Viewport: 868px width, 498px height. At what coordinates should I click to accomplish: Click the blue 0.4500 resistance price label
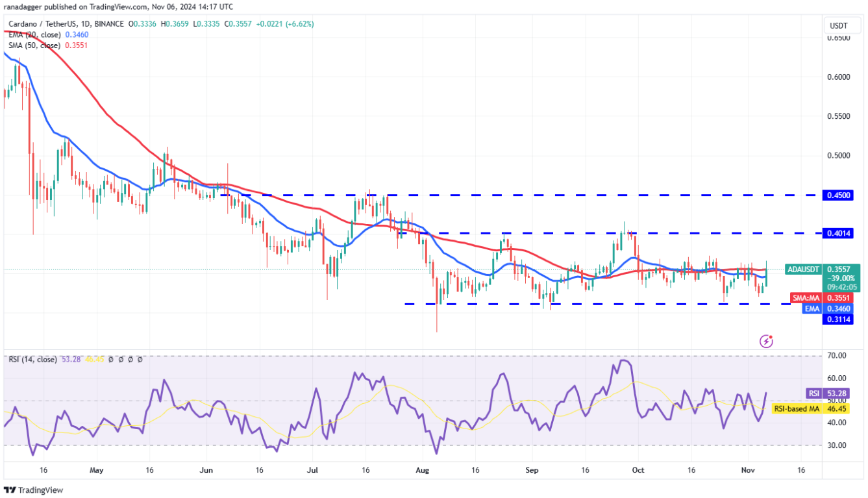[x=839, y=195]
